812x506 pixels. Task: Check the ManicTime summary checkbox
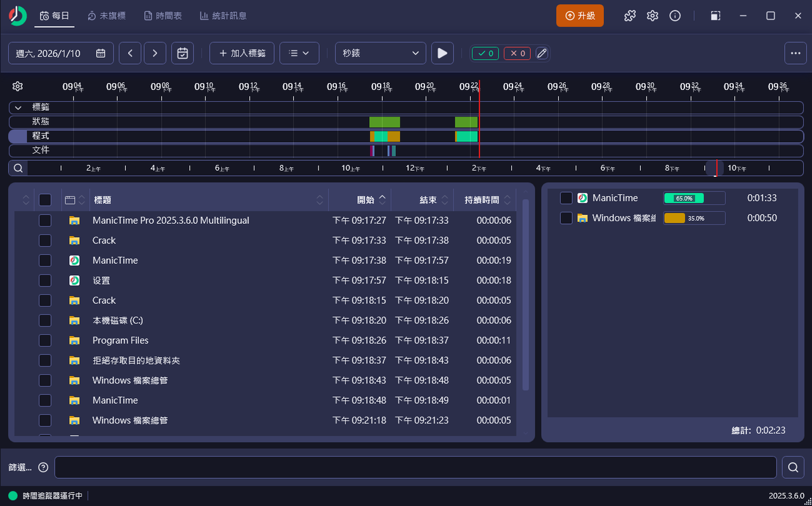point(566,198)
